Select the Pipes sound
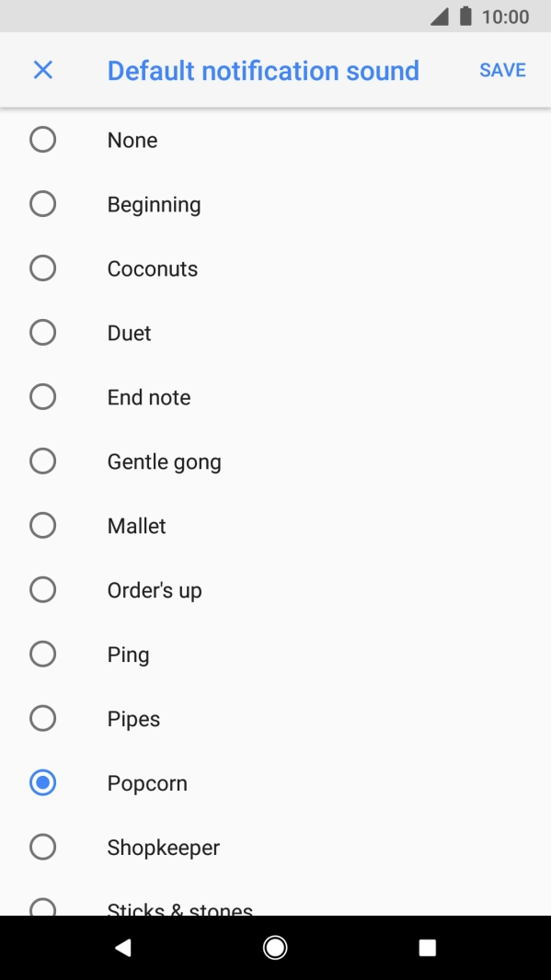Image resolution: width=551 pixels, height=980 pixels. click(x=42, y=718)
